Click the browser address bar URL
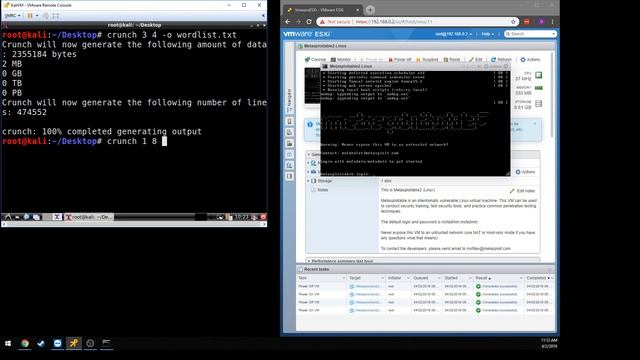 coord(394,22)
